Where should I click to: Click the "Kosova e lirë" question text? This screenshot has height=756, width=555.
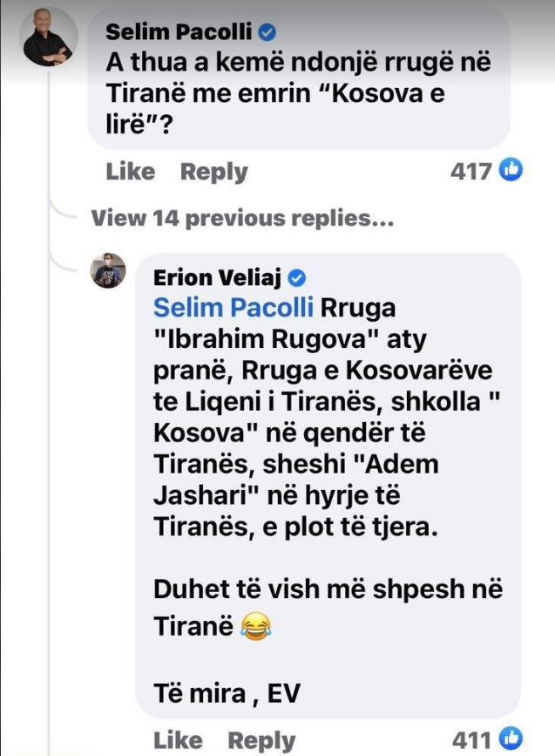click(288, 92)
